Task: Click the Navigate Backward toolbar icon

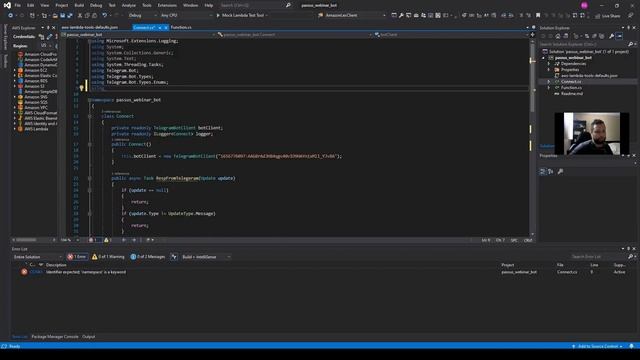Action: 10,16
